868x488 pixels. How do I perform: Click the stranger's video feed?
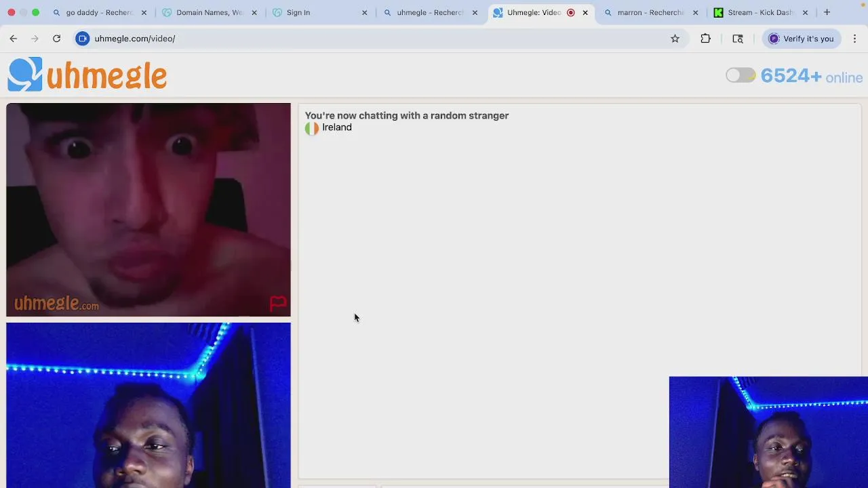pos(149,209)
